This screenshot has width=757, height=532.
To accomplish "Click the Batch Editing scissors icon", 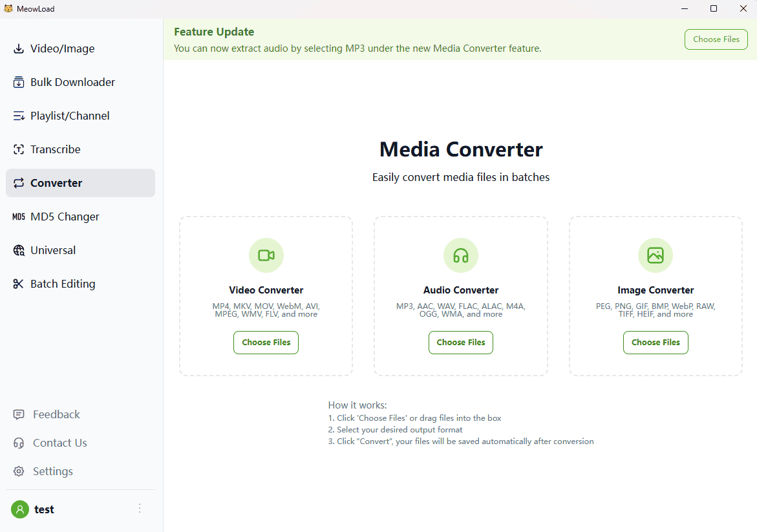I will coord(19,284).
